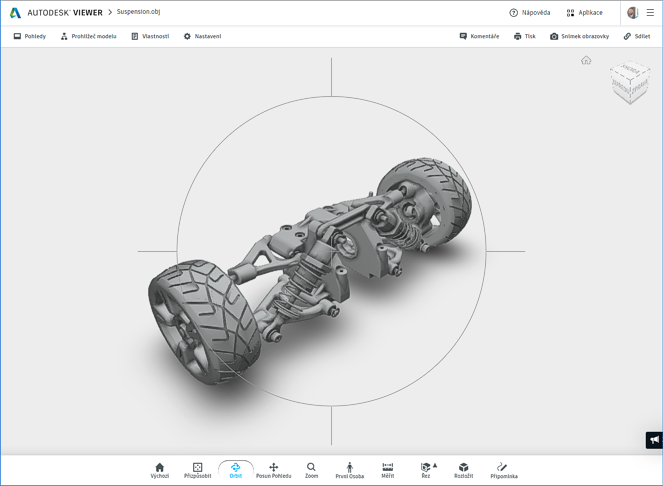Click Suspension.obj file name breadcrumb

(138, 12)
